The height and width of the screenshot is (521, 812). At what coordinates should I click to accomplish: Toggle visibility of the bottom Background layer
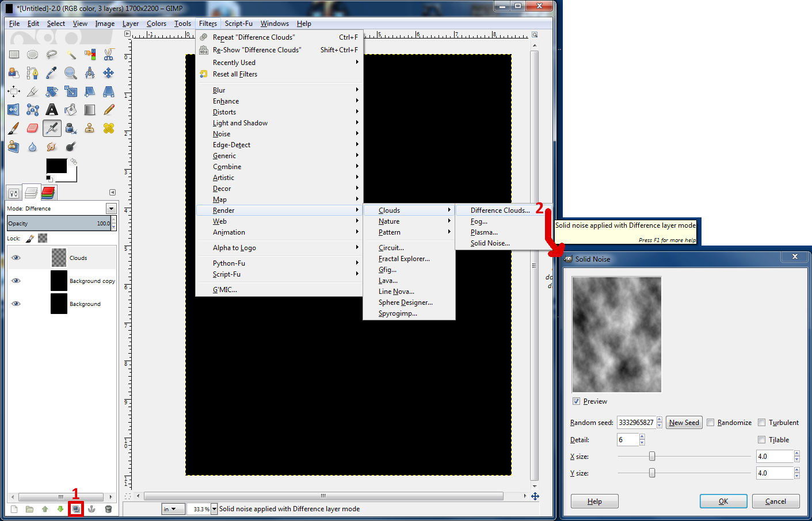click(x=16, y=304)
